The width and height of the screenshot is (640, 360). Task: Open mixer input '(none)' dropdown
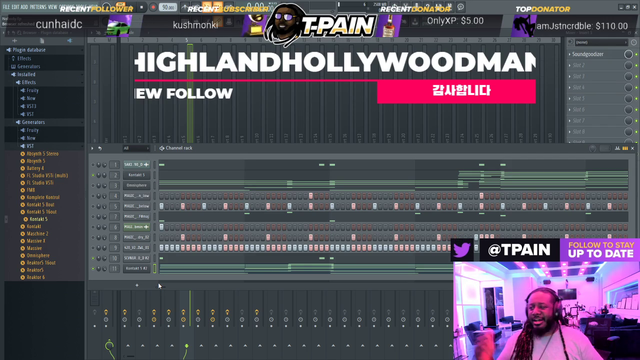601,42
